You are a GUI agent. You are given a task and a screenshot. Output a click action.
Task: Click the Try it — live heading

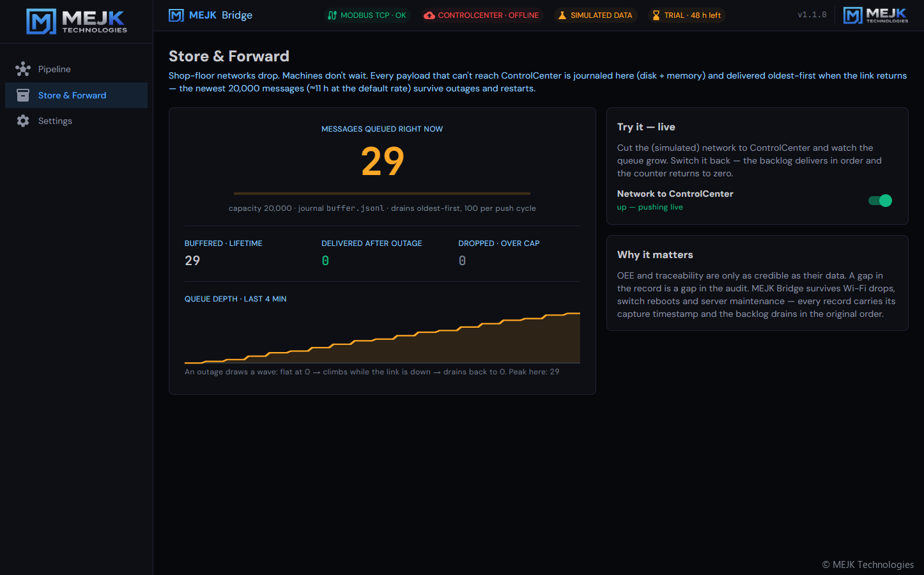click(646, 127)
